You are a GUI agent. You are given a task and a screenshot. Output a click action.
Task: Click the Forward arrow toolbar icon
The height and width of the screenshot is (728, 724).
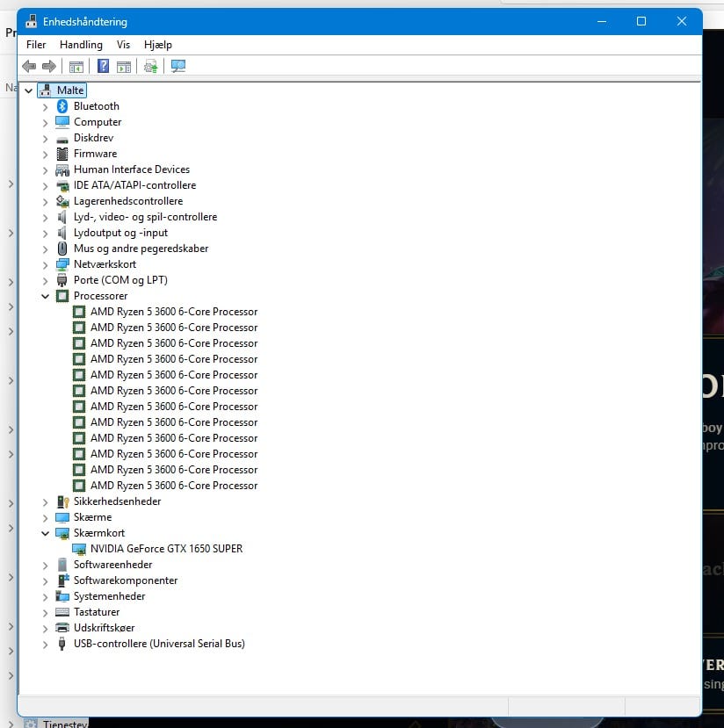tap(48, 66)
